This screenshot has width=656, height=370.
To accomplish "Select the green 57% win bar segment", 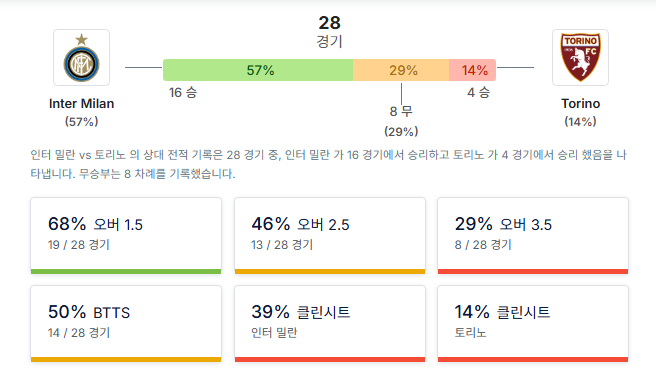I will point(258,70).
